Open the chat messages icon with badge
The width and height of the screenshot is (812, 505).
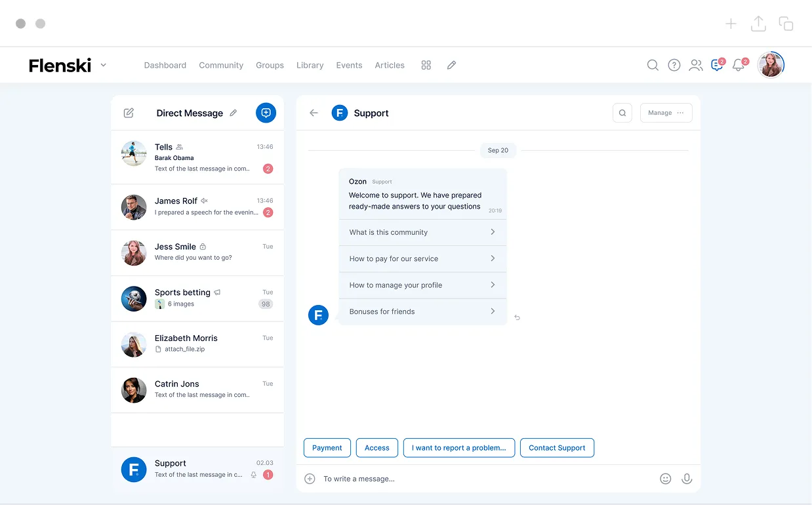click(x=717, y=65)
